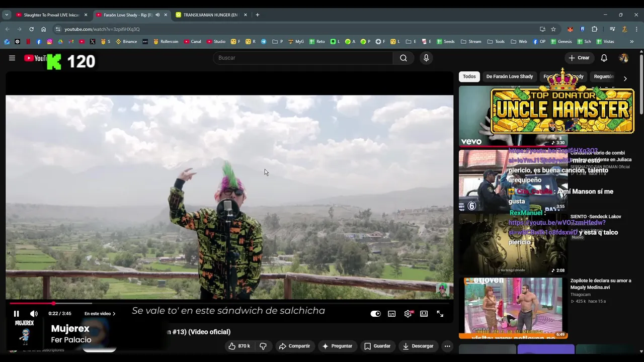Viewport: 644px width, 362px height.
Task: Go to browser home page
Action: tap(43, 29)
